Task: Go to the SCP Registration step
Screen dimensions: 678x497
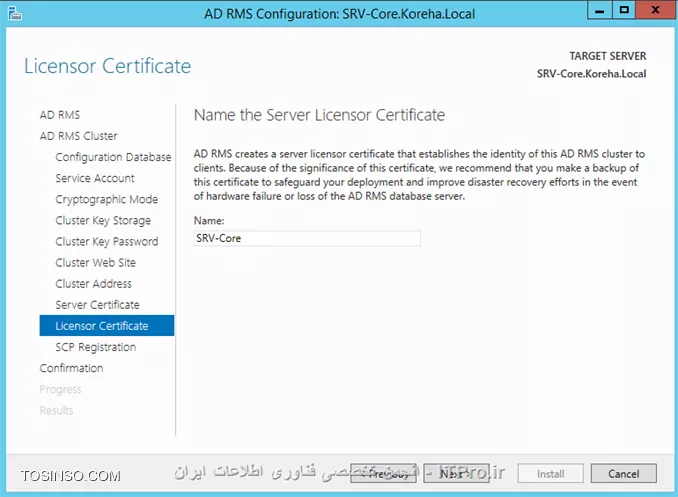Action: coord(96,347)
